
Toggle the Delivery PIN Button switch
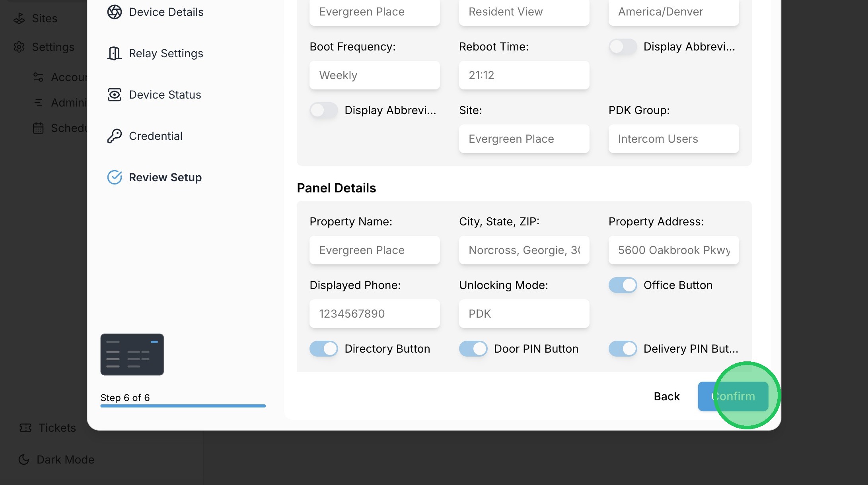pyautogui.click(x=623, y=349)
